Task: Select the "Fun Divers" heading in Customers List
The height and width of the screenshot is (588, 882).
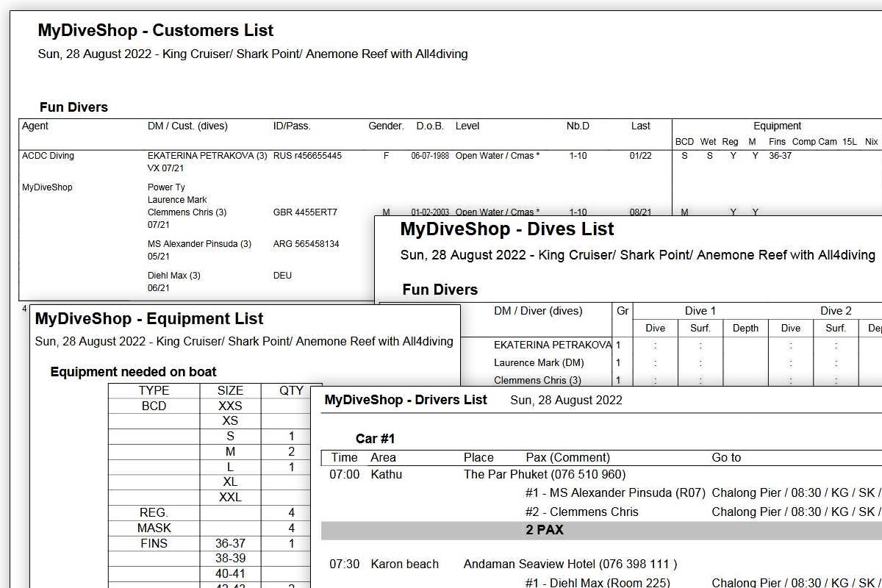Action: [x=73, y=107]
